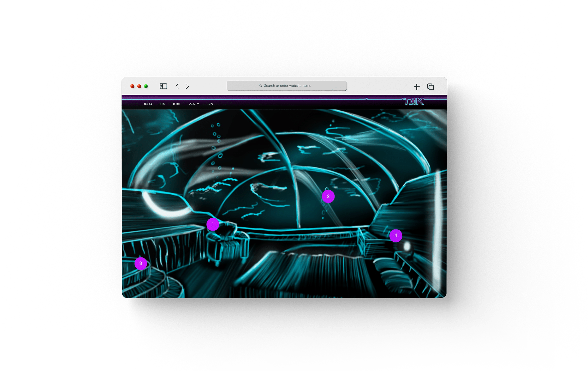Open the איך להגיע nav link
The image size is (588, 371).
click(x=194, y=104)
